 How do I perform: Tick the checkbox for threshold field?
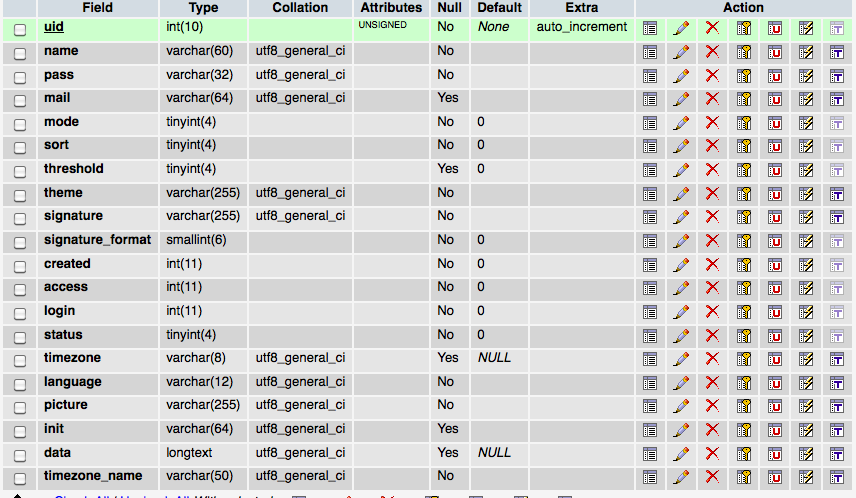click(x=20, y=170)
